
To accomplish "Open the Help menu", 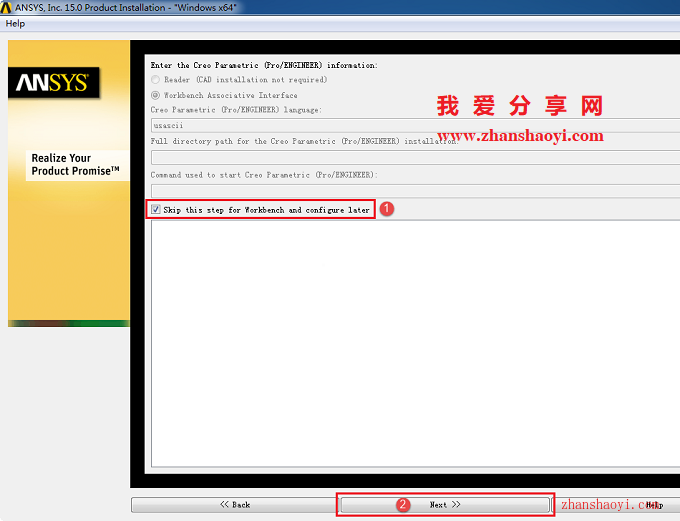I will point(15,24).
